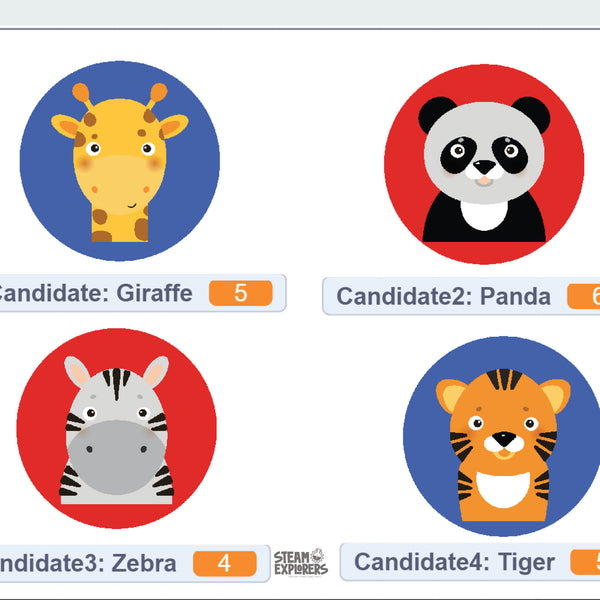Click the giraffe's orange vote count 5
This screenshot has width=600, height=600.
(x=240, y=293)
